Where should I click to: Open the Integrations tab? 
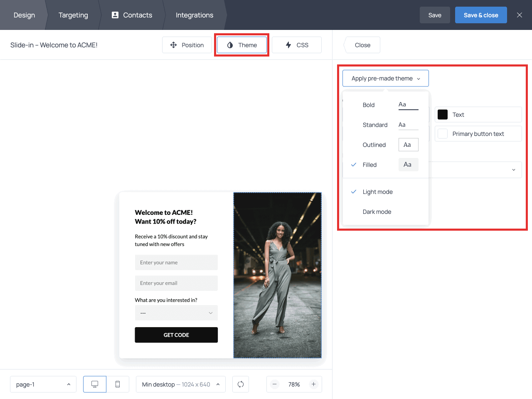(x=195, y=15)
